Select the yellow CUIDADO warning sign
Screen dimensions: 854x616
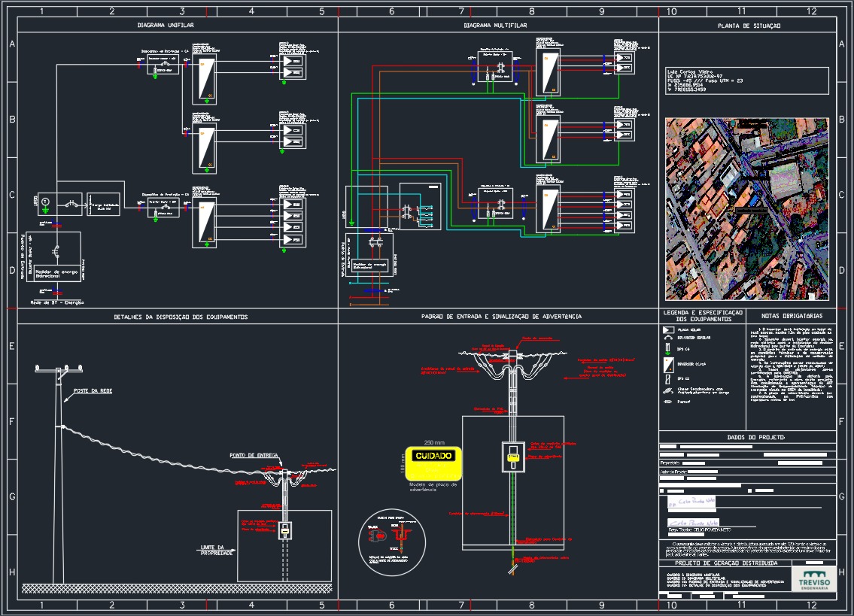pos(433,463)
